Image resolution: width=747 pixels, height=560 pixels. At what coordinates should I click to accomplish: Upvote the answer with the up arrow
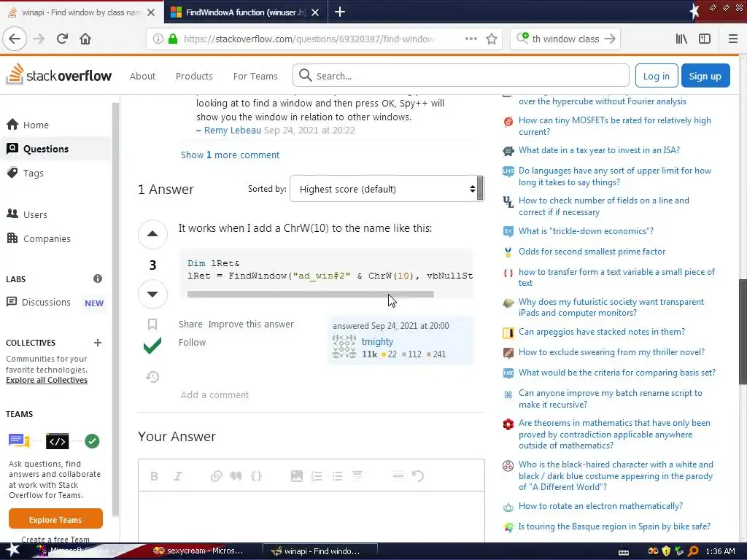point(152,234)
